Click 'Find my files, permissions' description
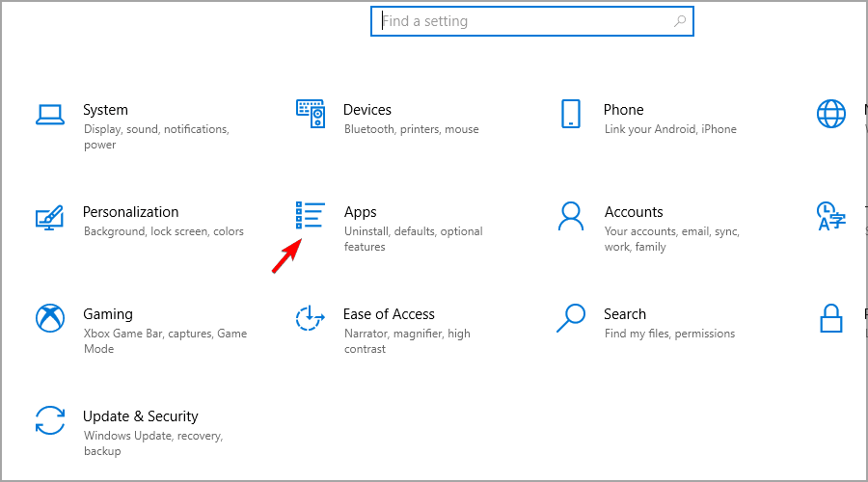Viewport: 868px width, 482px height. point(670,334)
